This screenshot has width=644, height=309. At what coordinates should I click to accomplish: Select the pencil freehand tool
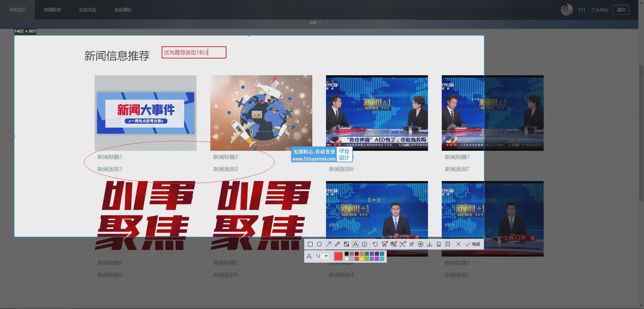(337, 244)
